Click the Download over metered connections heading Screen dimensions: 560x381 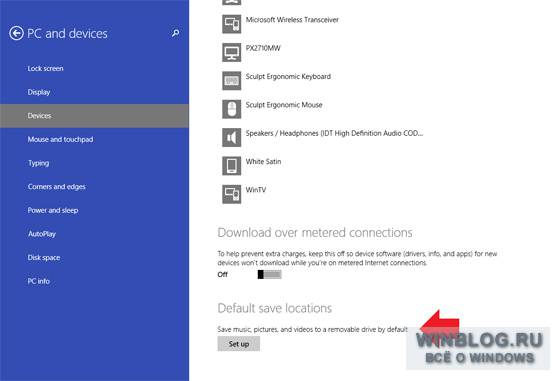(x=315, y=233)
